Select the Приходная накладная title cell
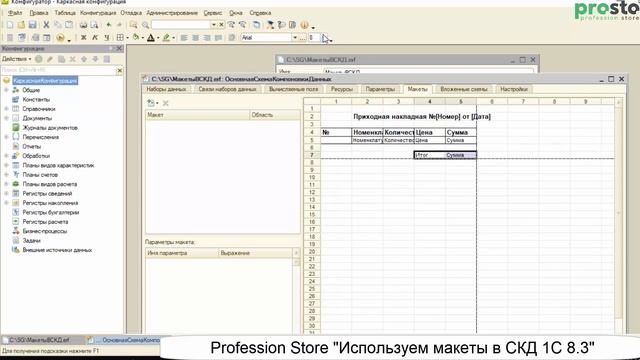 pyautogui.click(x=422, y=117)
